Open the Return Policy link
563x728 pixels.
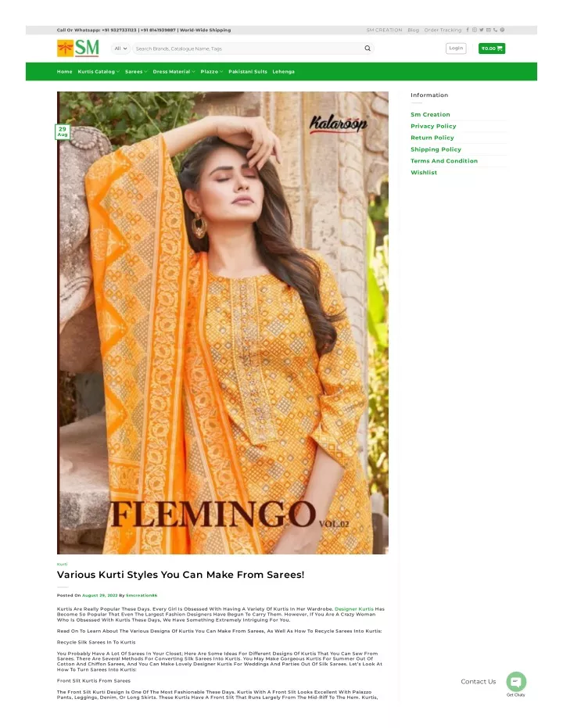(432, 138)
